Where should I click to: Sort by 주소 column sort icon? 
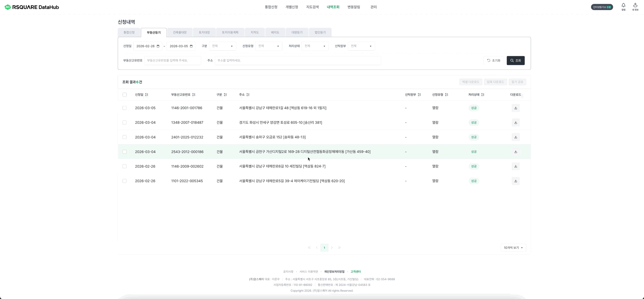click(248, 95)
